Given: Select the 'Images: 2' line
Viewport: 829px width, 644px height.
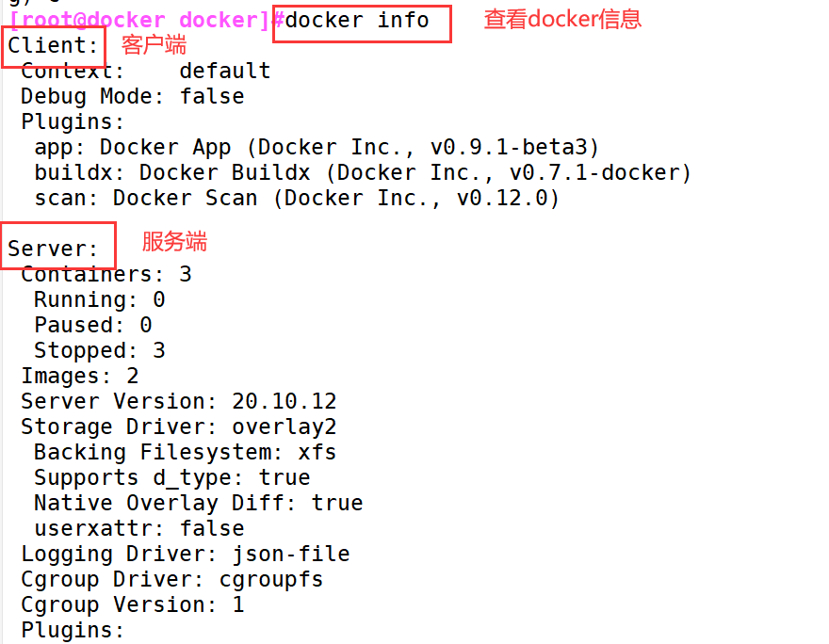Looking at the screenshot, I should pyautogui.click(x=80, y=377).
